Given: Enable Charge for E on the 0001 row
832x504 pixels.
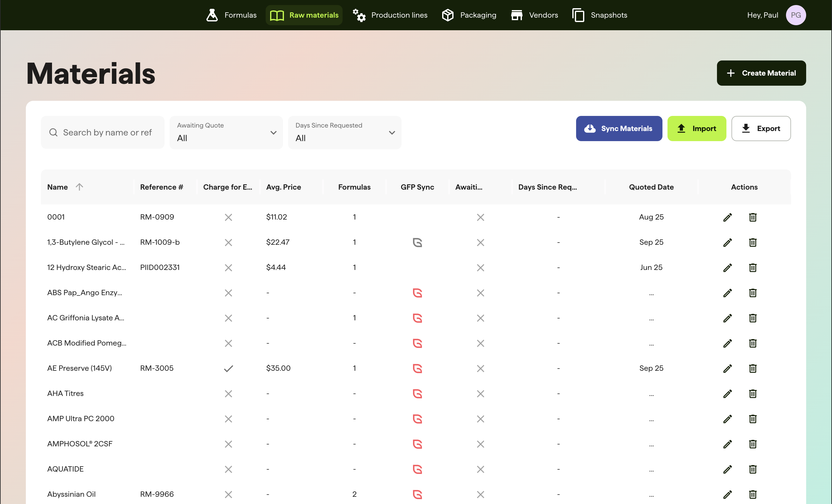Looking at the screenshot, I should click(x=228, y=217).
